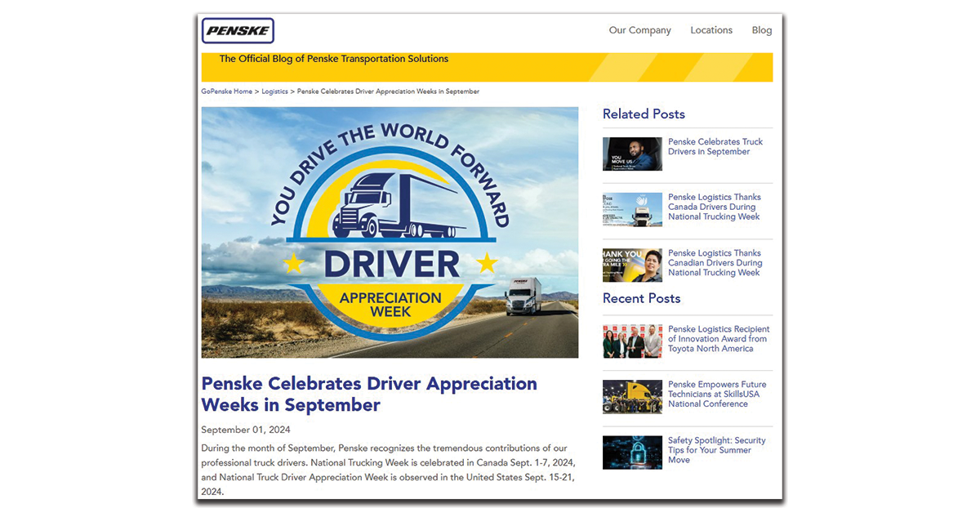Viewport: 980px width, 513px height.
Task: Open thumbnail for Canada Drivers trucking week post
Action: (x=632, y=209)
